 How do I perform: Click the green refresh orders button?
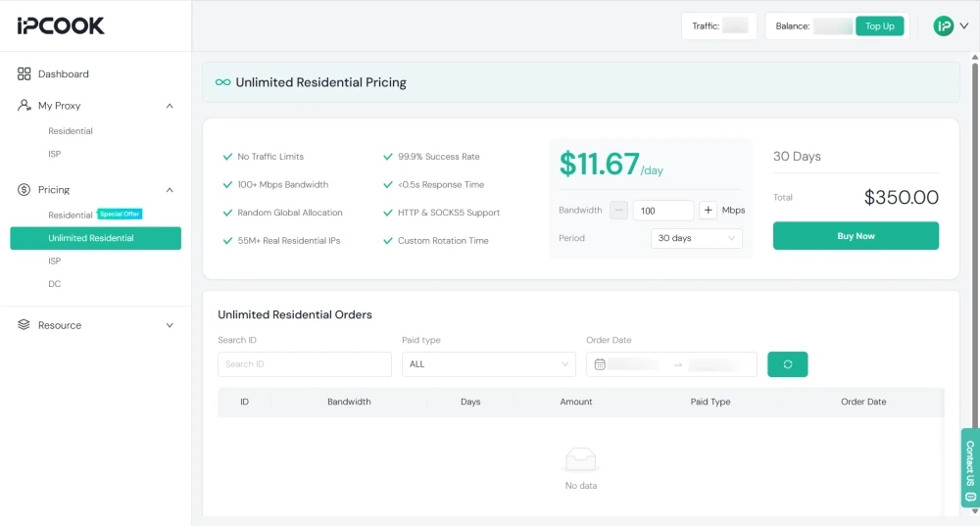pos(788,364)
